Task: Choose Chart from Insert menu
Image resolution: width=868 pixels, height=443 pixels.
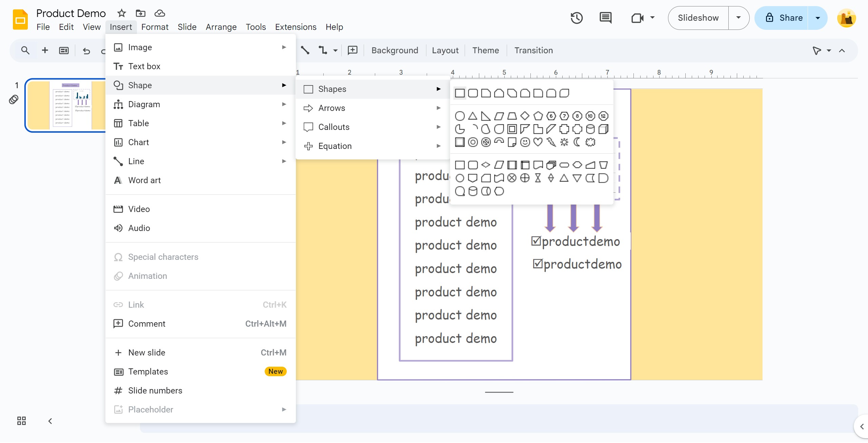Action: pyautogui.click(x=200, y=142)
